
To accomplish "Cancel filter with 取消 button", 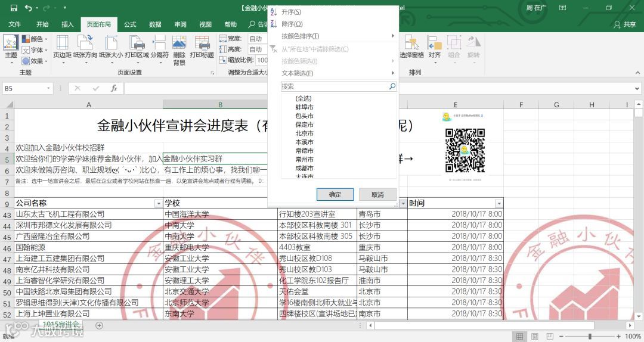I will (377, 195).
